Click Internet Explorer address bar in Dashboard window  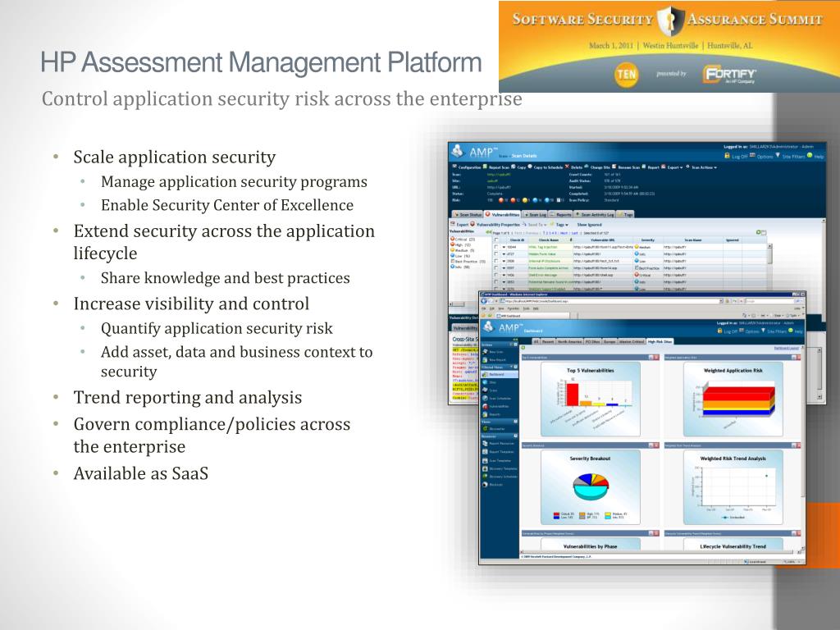(612, 301)
